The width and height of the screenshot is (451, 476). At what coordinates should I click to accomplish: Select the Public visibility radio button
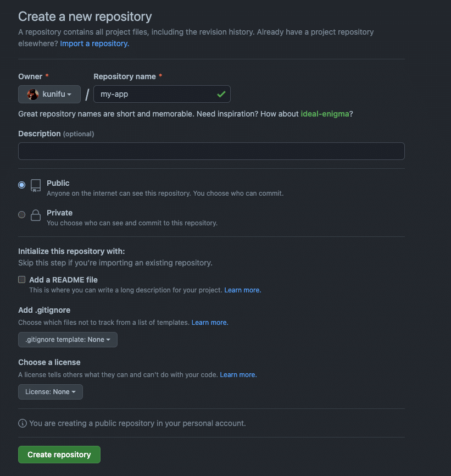click(21, 185)
